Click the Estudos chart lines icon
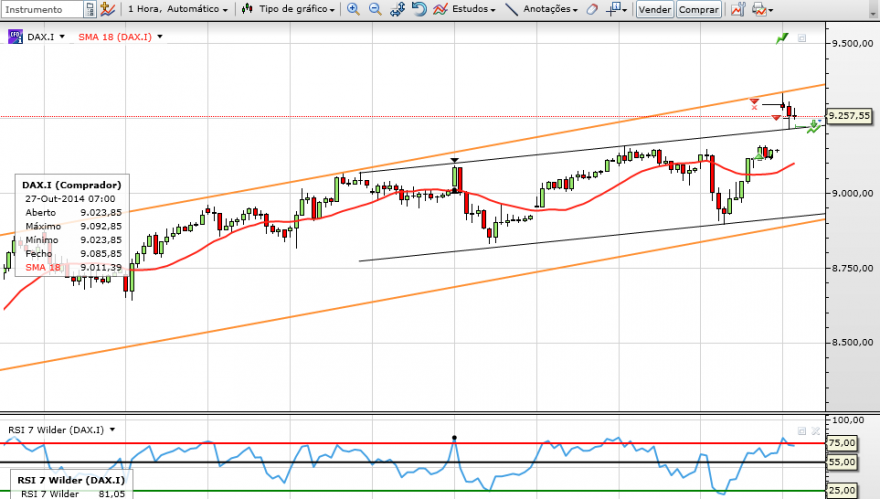 (441, 9)
